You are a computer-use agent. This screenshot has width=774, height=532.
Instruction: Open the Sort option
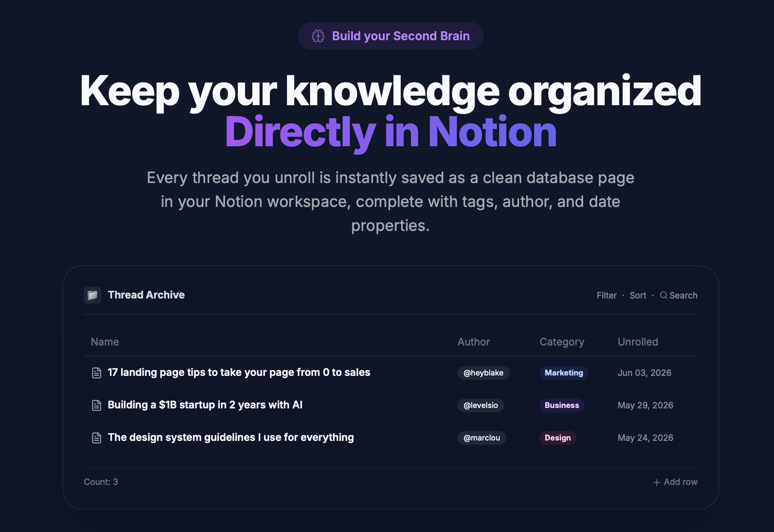(x=638, y=296)
